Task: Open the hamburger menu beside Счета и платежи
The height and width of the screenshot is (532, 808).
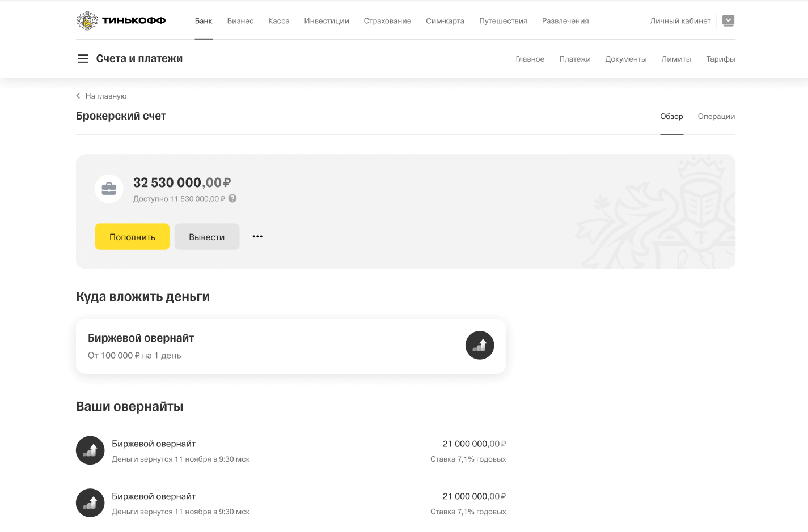Action: point(83,59)
